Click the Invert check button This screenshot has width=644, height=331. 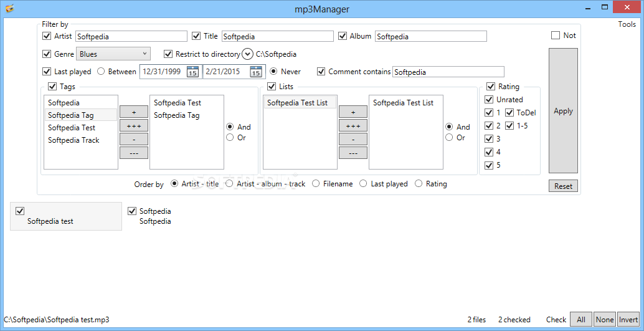(x=628, y=320)
